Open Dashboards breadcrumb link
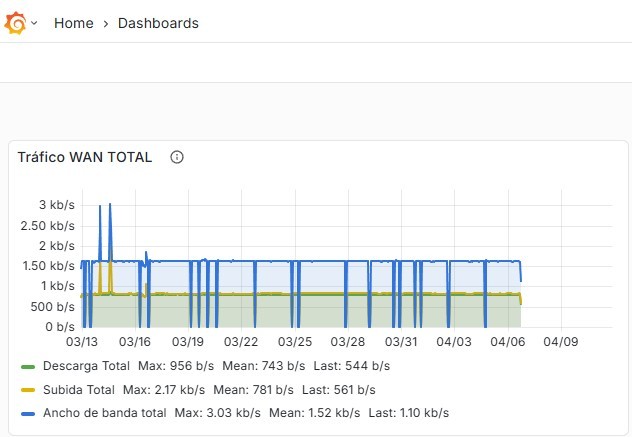The width and height of the screenshot is (632, 437). (x=158, y=23)
